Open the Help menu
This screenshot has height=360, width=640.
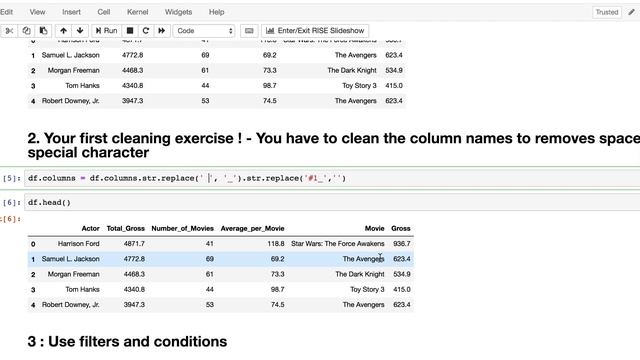[217, 12]
